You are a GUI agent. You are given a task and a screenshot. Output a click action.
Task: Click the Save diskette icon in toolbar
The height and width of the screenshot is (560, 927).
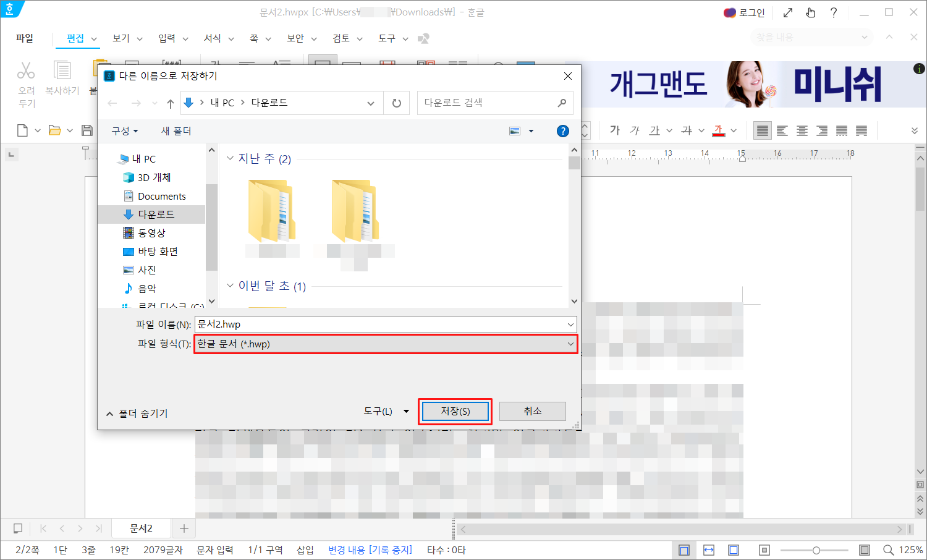[87, 130]
